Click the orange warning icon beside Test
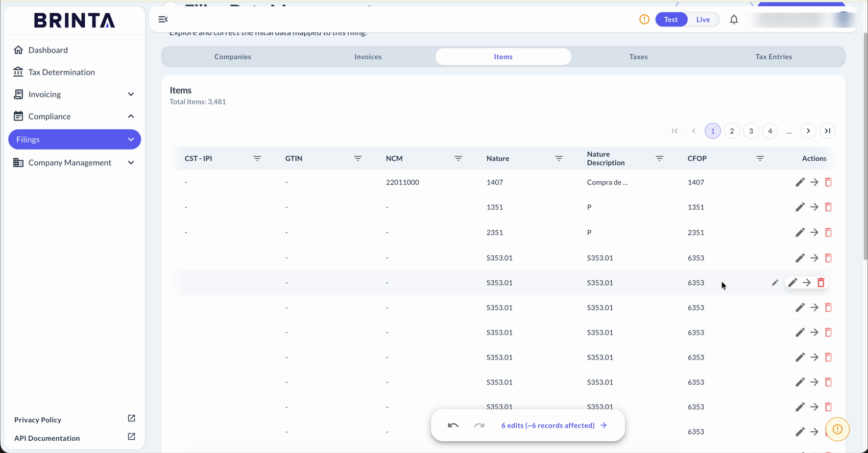 644,19
